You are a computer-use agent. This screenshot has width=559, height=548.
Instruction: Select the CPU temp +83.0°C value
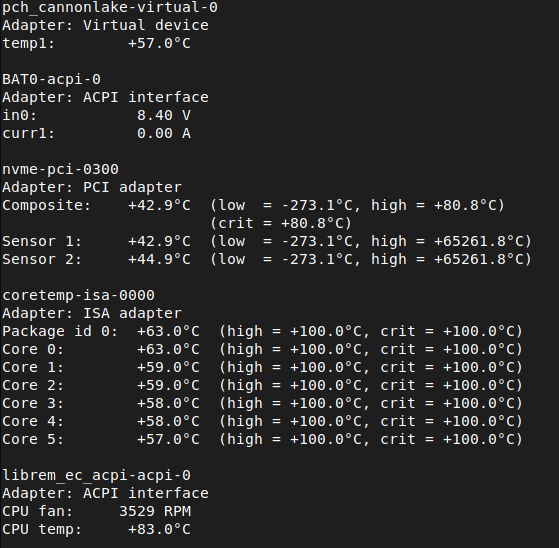click(159, 530)
